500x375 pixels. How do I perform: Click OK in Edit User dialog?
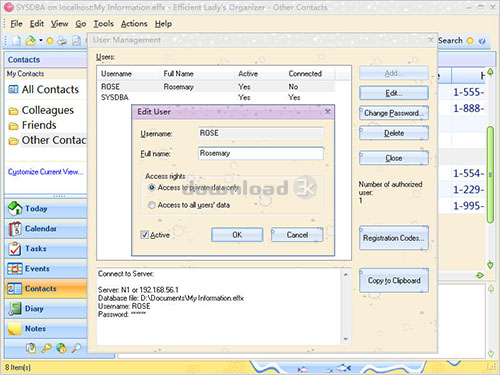tap(237, 235)
